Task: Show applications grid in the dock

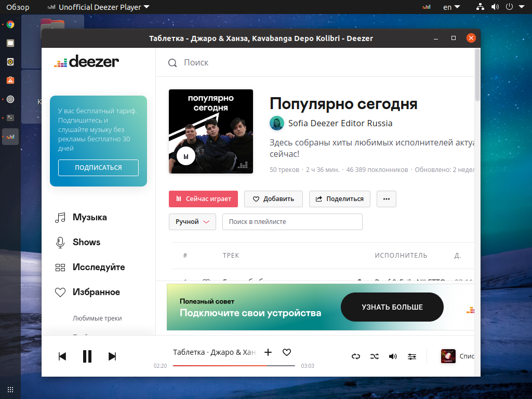Action: pos(10,390)
